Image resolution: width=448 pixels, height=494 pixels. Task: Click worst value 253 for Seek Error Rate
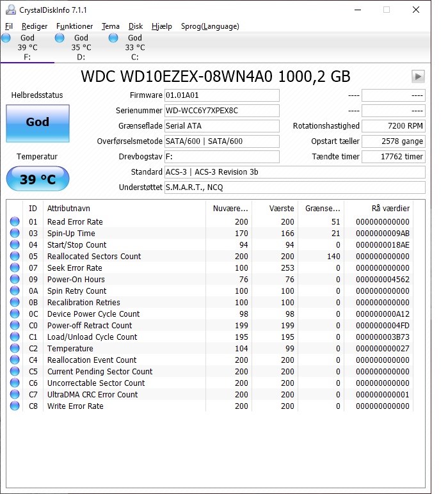pos(287,267)
